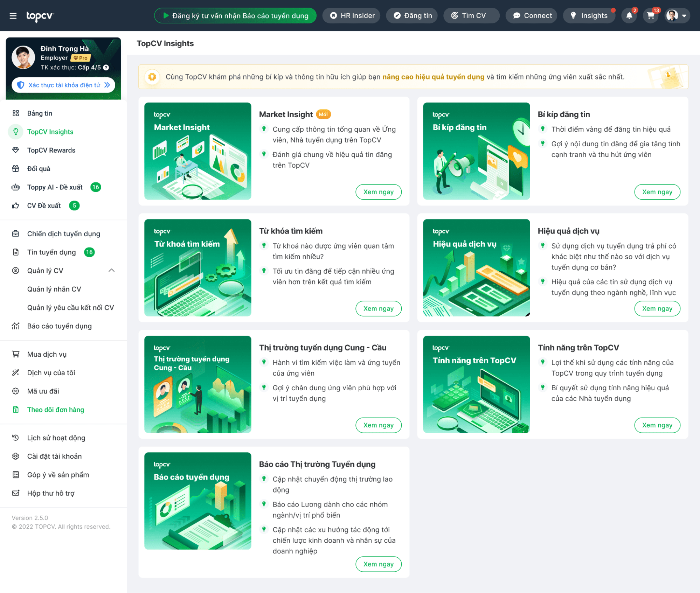Screen dimensions: 700x593
Task: Click Xem ngay for Bí kíp đăng tin
Action: click(x=657, y=192)
